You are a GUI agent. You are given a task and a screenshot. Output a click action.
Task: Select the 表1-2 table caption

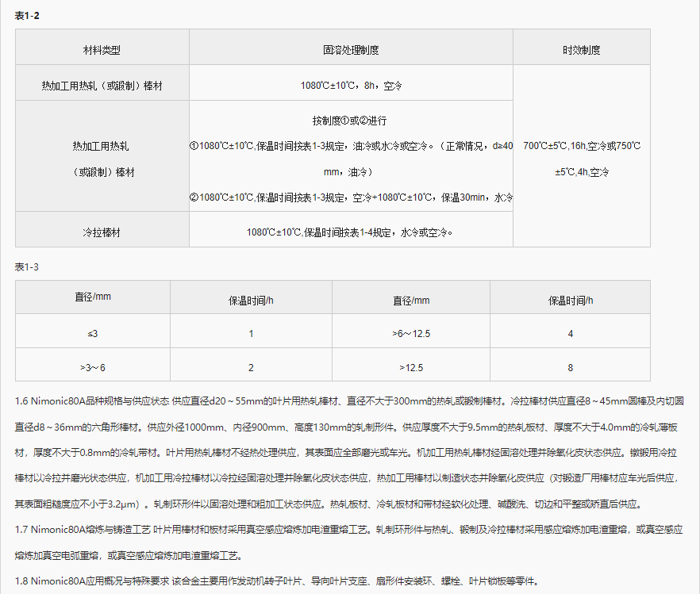[25, 14]
